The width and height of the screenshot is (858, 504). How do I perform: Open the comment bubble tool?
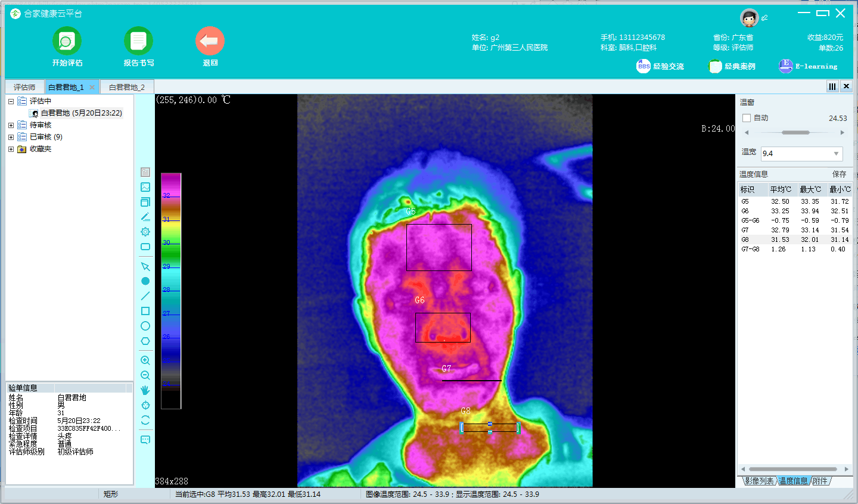145,440
